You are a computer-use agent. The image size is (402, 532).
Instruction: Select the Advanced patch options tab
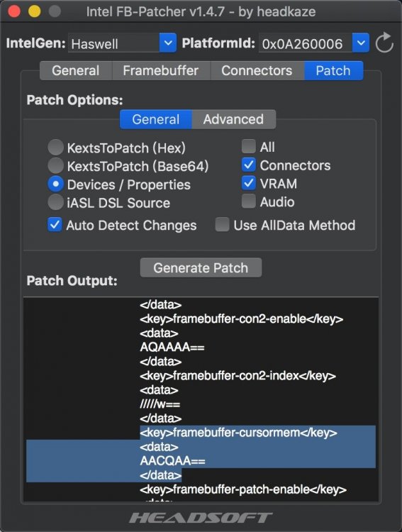233,119
